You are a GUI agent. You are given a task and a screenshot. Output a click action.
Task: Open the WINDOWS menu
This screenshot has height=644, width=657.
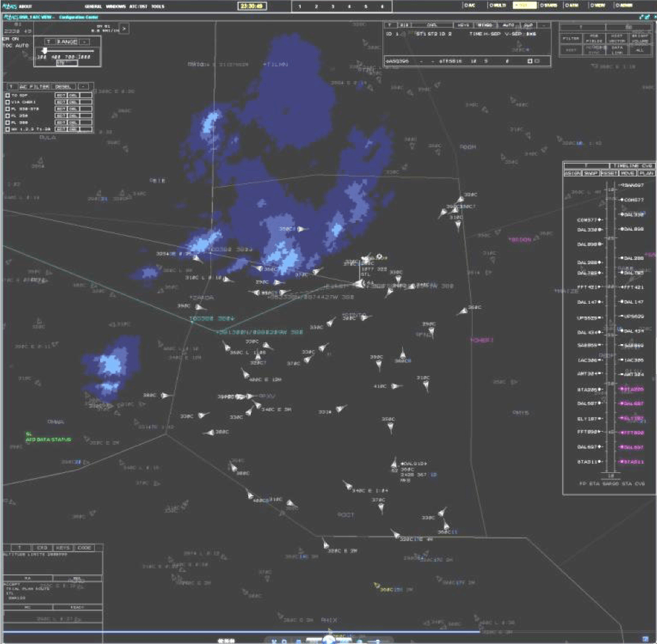tap(115, 6)
